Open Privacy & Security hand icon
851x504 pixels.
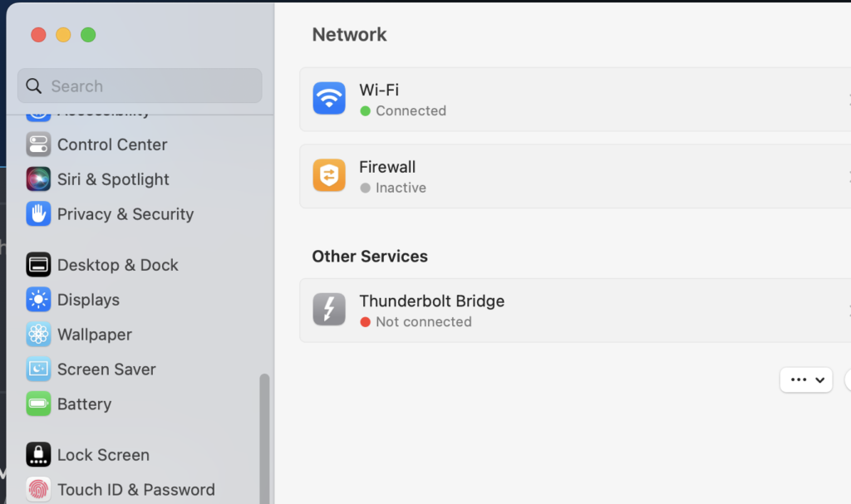38,213
